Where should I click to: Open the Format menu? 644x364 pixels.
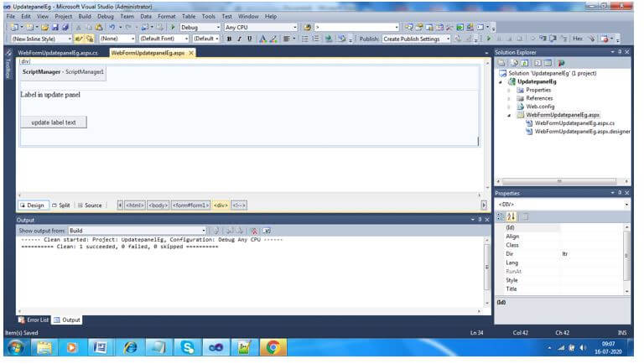point(166,17)
